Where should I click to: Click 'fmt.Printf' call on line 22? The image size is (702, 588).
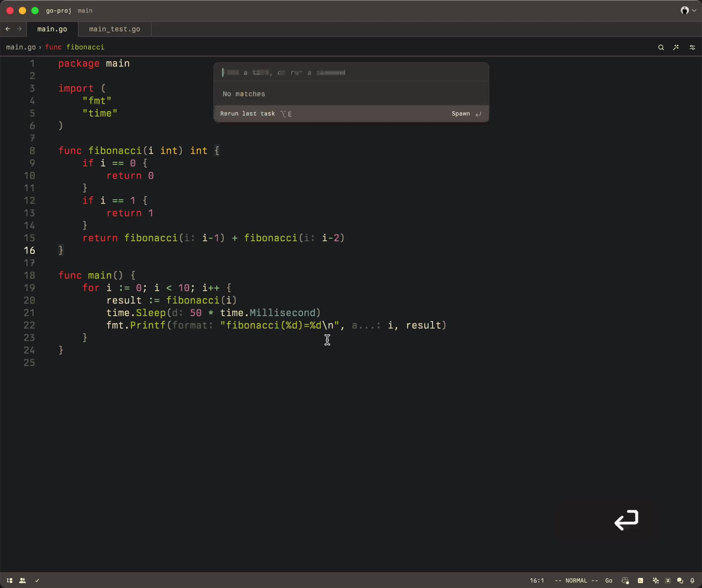pos(136,325)
